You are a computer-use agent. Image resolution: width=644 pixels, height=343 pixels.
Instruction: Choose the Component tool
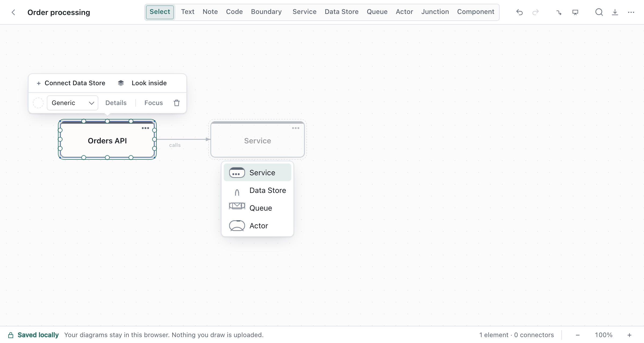[475, 12]
